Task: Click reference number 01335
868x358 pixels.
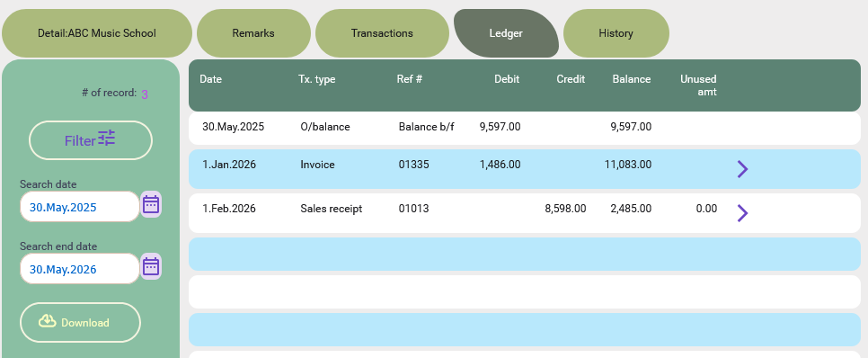Action: click(413, 165)
